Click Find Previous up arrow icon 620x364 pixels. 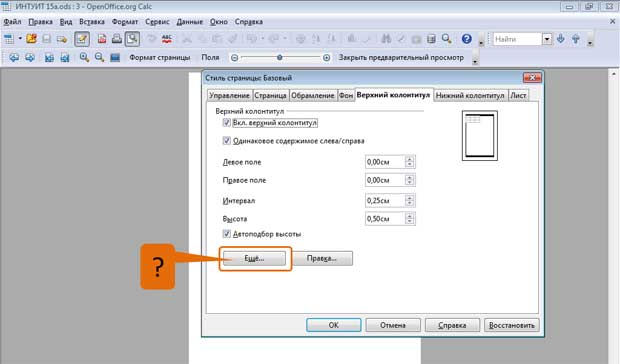(x=575, y=39)
